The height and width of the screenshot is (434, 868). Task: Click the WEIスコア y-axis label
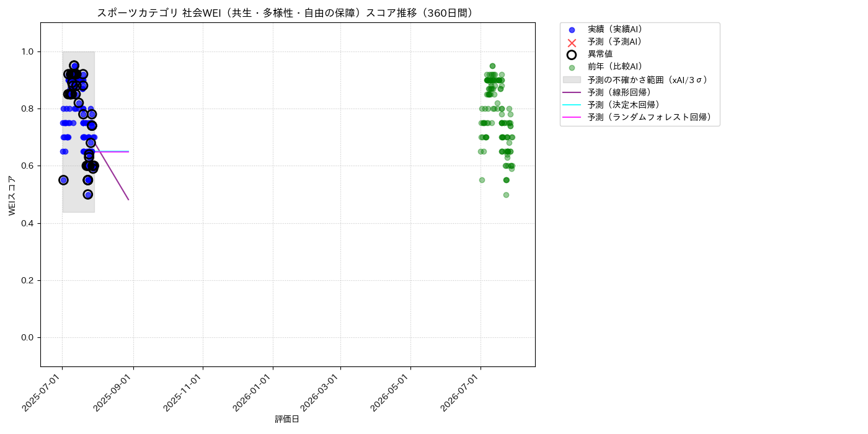coord(12,195)
